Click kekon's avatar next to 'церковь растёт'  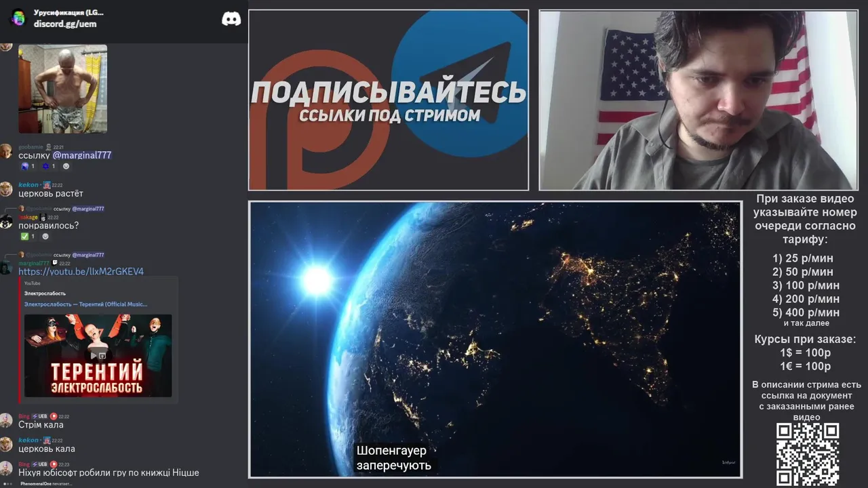[6, 189]
